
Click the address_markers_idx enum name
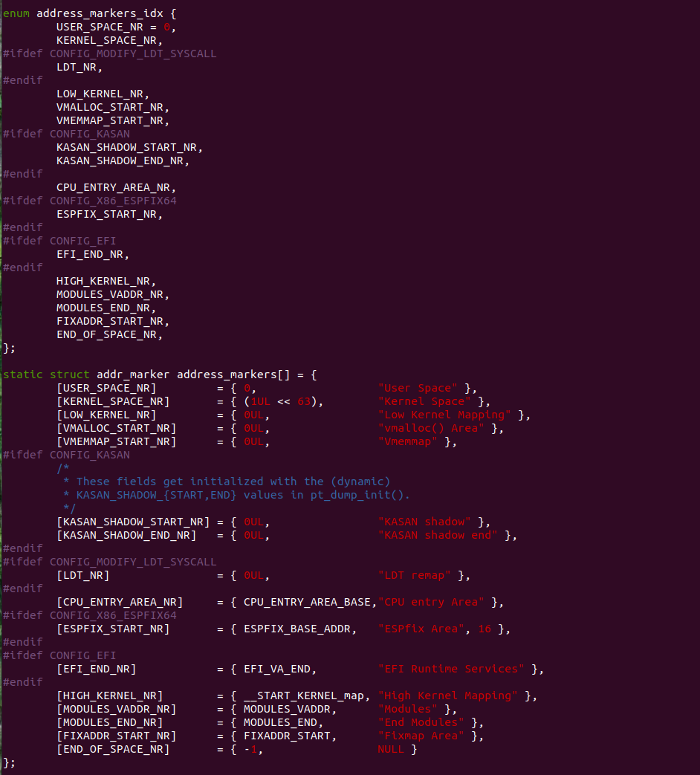click(x=100, y=13)
